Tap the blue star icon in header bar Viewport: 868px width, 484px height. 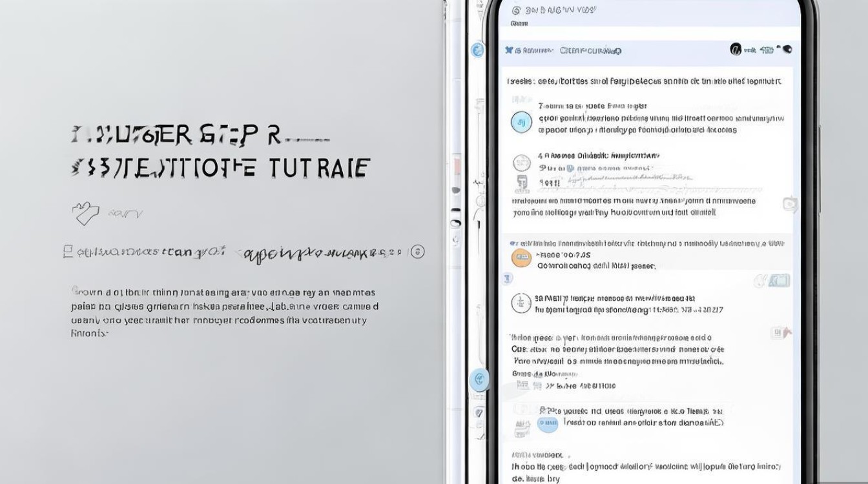pos(510,50)
